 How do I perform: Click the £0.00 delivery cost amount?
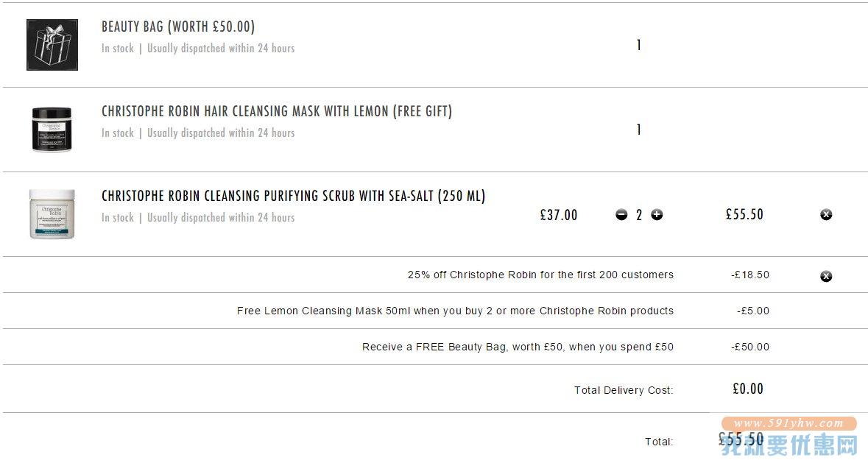pyautogui.click(x=748, y=389)
